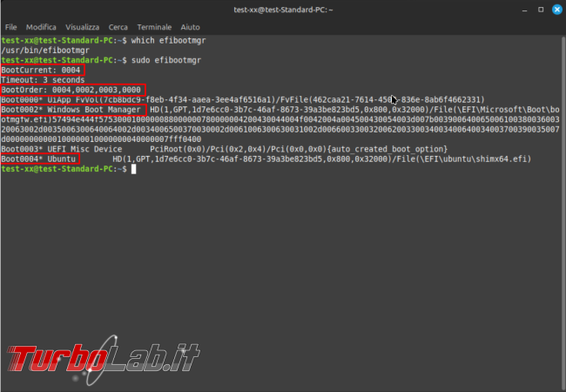Close the terminal window

pyautogui.click(x=557, y=10)
